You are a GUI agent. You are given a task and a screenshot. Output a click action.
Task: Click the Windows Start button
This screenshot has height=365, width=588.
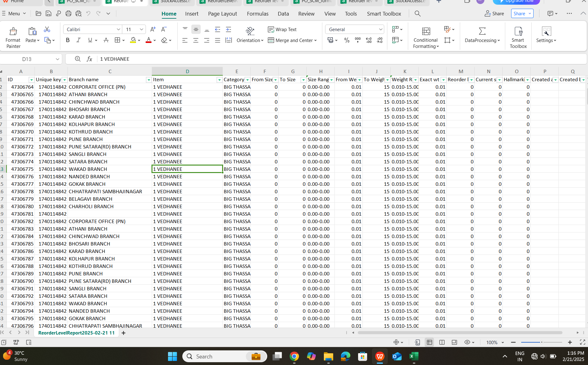pyautogui.click(x=172, y=356)
